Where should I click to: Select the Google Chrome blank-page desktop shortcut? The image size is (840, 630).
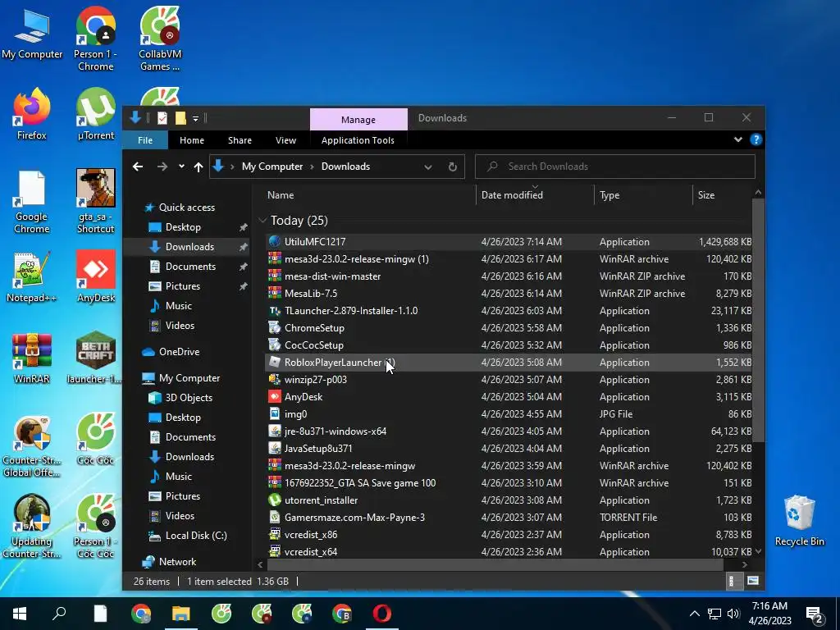(32, 202)
